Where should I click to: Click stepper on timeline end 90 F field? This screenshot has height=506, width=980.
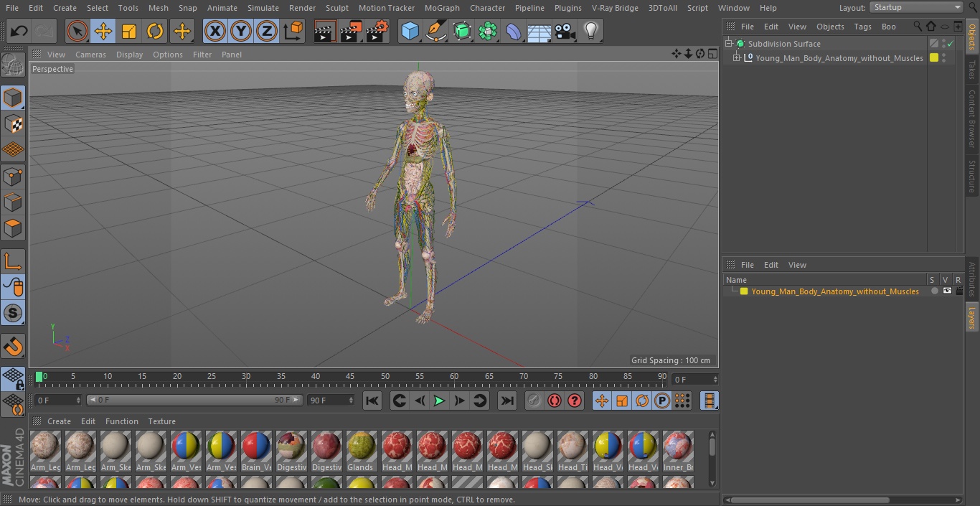pos(351,400)
